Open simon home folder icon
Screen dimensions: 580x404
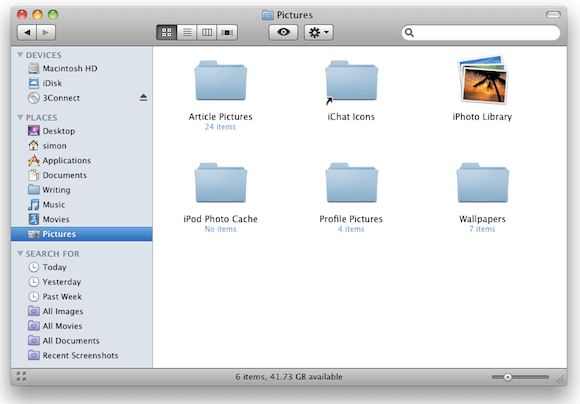(34, 145)
